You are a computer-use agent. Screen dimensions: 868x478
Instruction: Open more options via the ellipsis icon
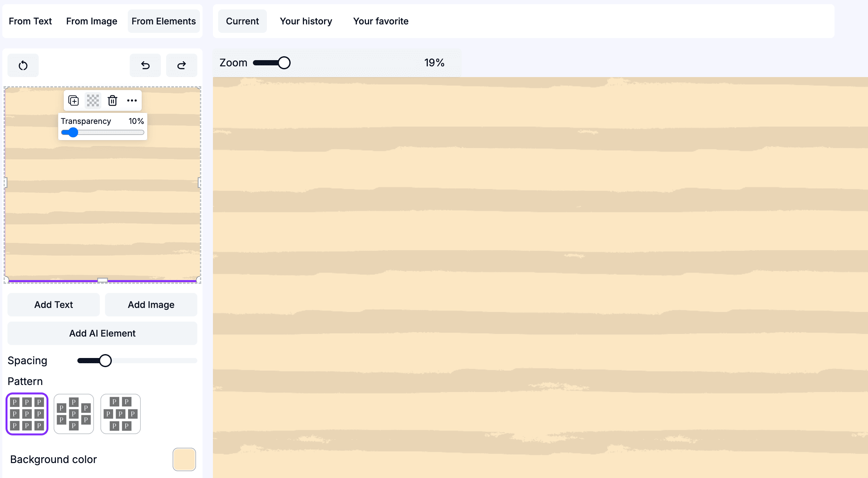(x=132, y=100)
